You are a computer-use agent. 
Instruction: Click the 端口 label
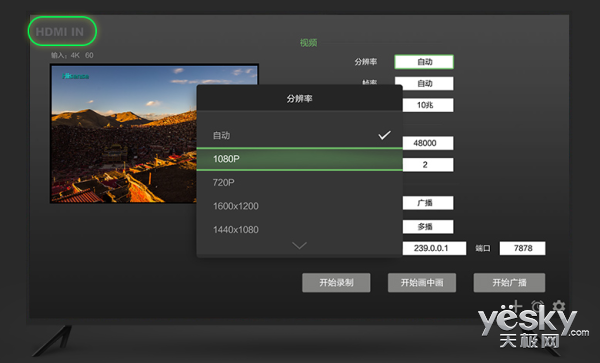[483, 248]
